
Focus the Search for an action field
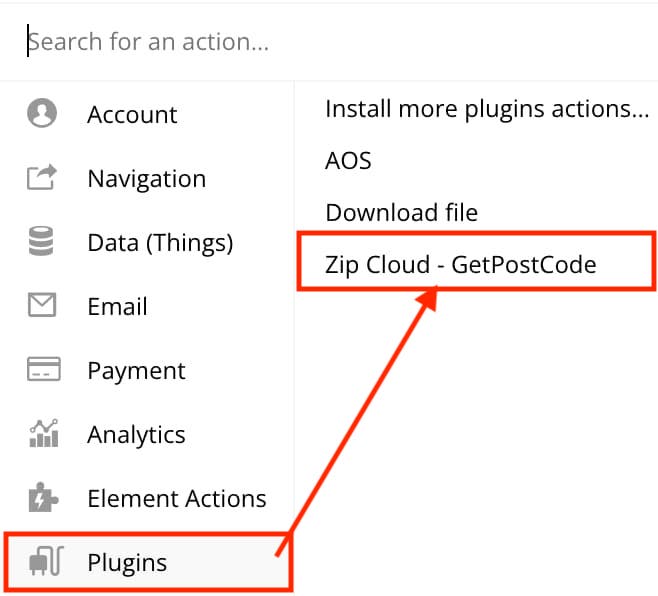329,42
